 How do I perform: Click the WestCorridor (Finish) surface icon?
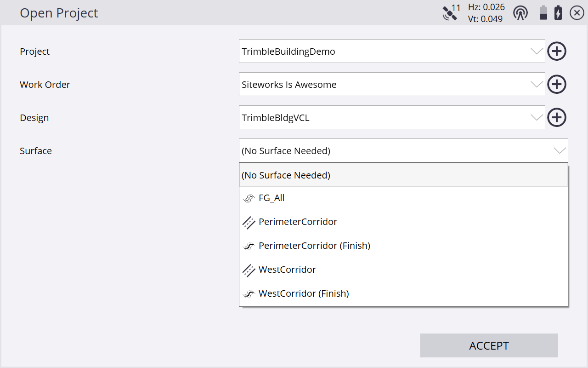pyautogui.click(x=249, y=294)
